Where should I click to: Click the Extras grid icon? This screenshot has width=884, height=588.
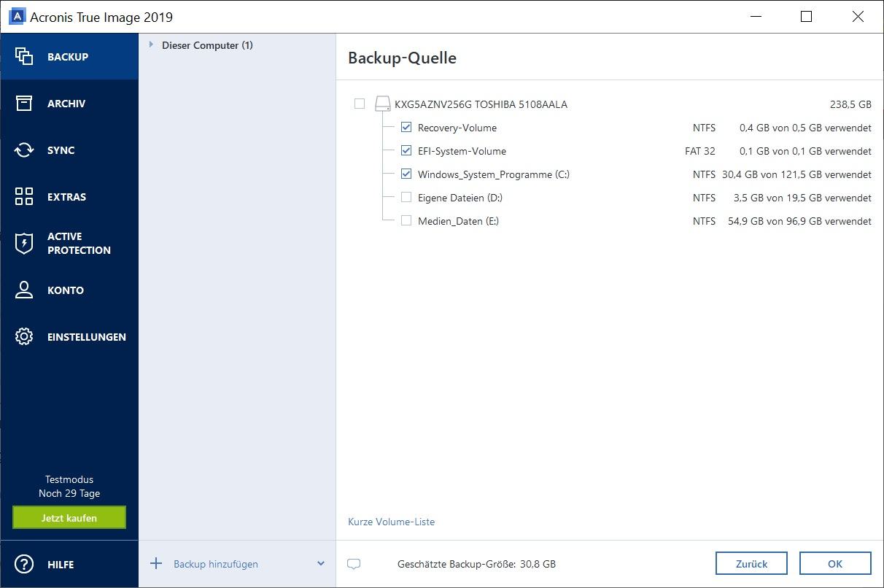(x=24, y=196)
